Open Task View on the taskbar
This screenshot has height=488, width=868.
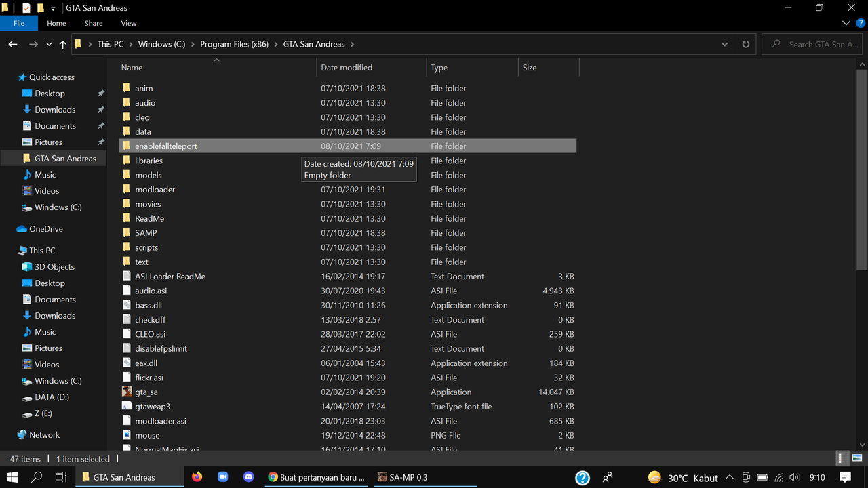click(60, 477)
